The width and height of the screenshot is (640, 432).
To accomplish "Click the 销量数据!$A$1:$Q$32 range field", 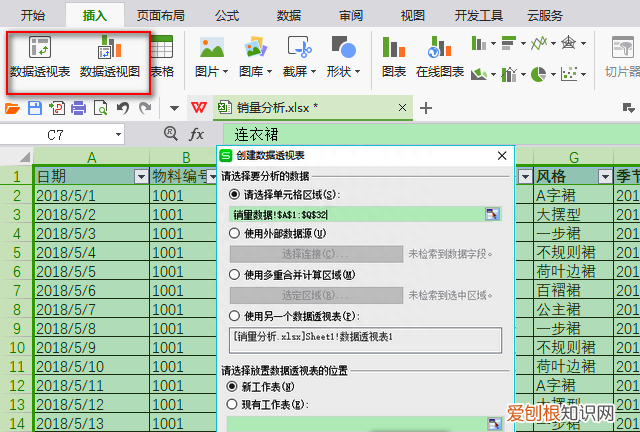I will pos(357,214).
